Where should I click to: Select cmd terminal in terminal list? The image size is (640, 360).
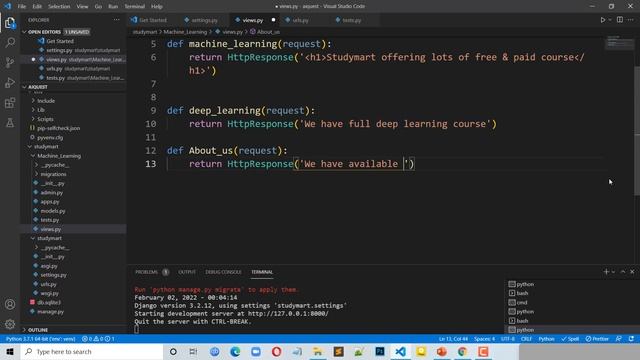click(522, 302)
